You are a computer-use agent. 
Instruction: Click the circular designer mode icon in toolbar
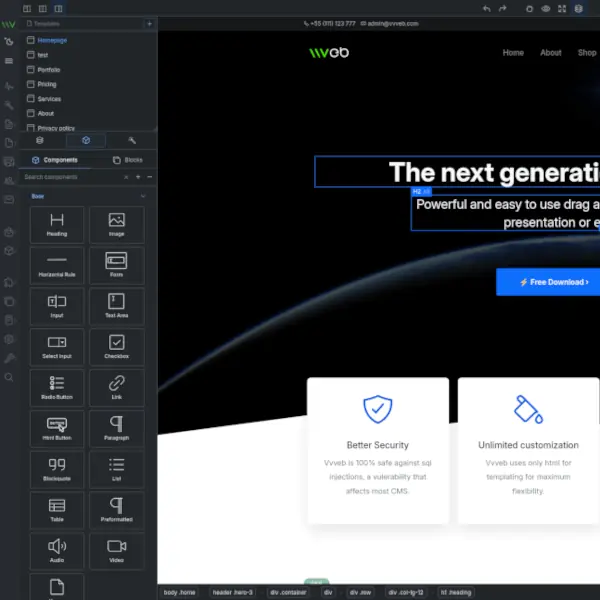[x=529, y=8]
